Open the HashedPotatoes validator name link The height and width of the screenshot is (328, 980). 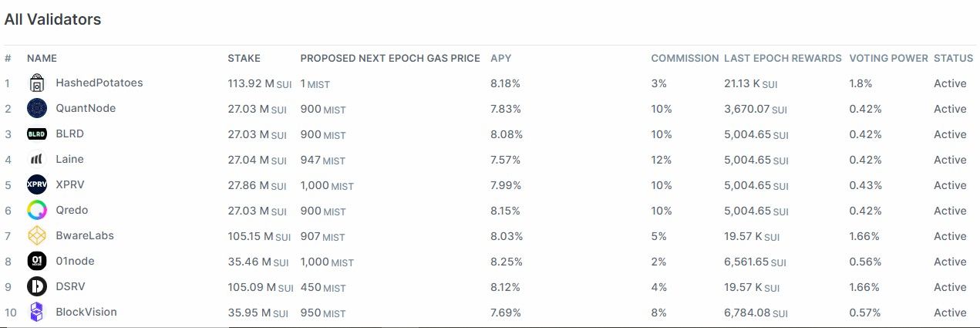pos(99,83)
